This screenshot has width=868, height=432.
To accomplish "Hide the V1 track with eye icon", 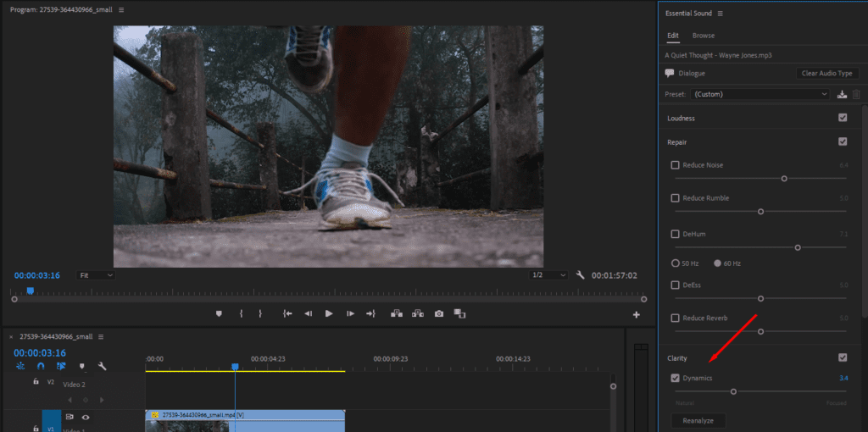I will (86, 417).
